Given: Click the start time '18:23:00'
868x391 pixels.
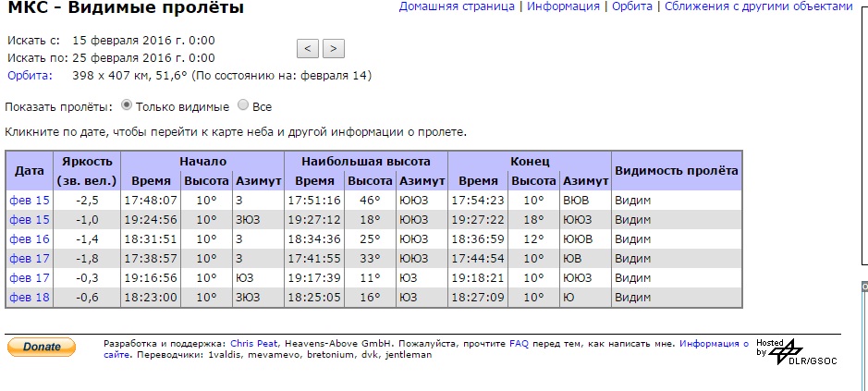Looking at the screenshot, I should (151, 298).
